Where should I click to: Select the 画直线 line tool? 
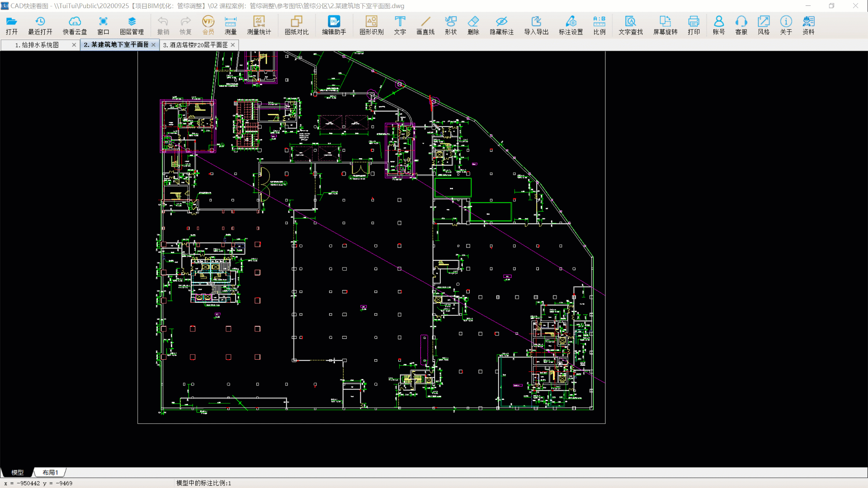[425, 25]
